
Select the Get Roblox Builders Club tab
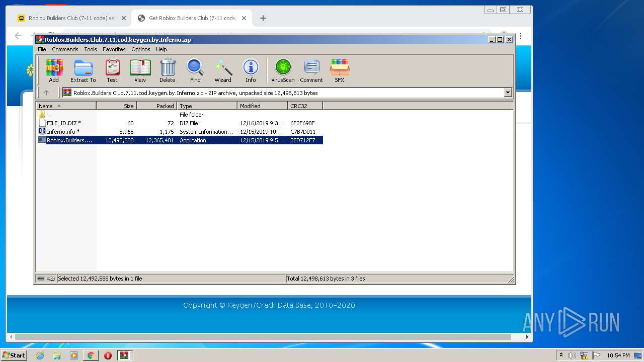tap(191, 18)
